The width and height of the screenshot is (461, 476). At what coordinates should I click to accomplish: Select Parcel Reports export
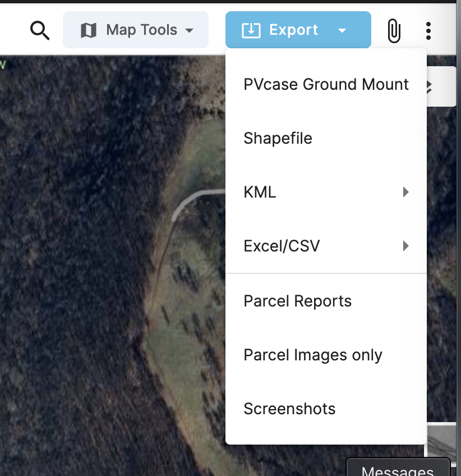click(297, 301)
